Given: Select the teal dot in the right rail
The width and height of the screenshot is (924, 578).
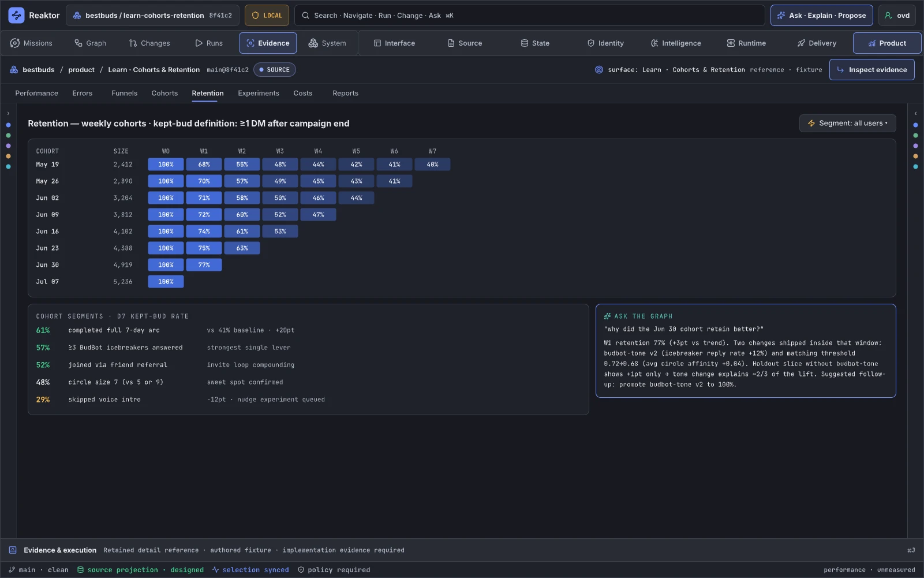Looking at the screenshot, I should (x=915, y=167).
